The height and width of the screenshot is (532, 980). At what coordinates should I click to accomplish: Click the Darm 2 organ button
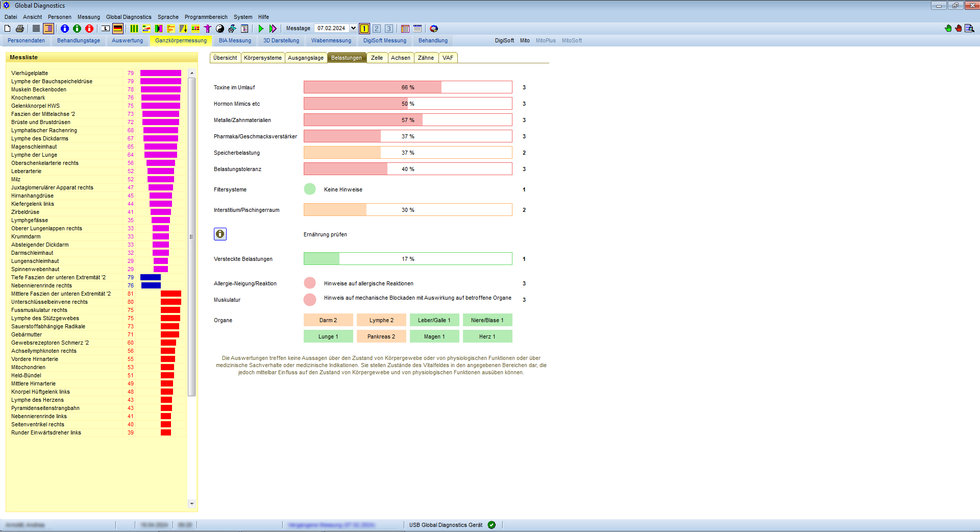328,320
